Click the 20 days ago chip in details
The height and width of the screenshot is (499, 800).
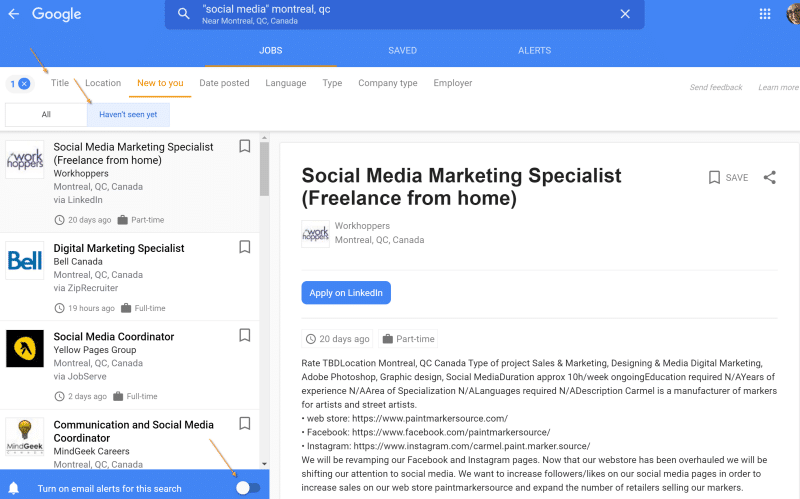click(x=337, y=339)
